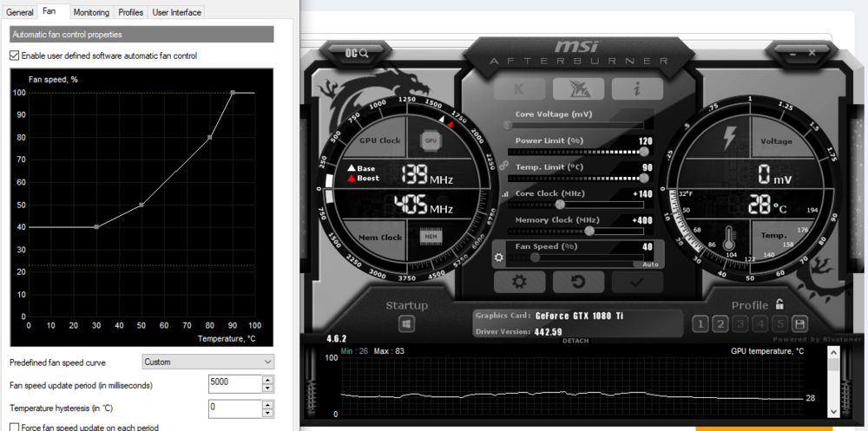The image size is (868, 431).
Task: Click the Automatic fan control properties header
Action: coord(141,35)
